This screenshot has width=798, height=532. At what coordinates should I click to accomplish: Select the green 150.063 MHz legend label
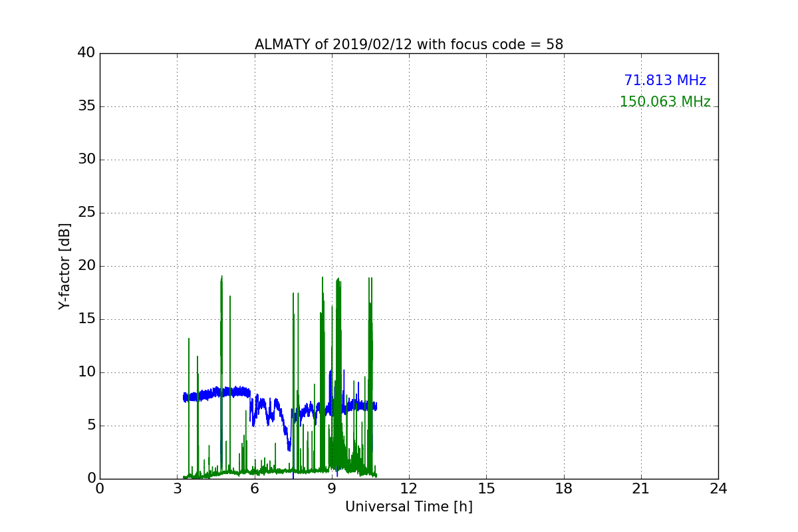pos(665,102)
